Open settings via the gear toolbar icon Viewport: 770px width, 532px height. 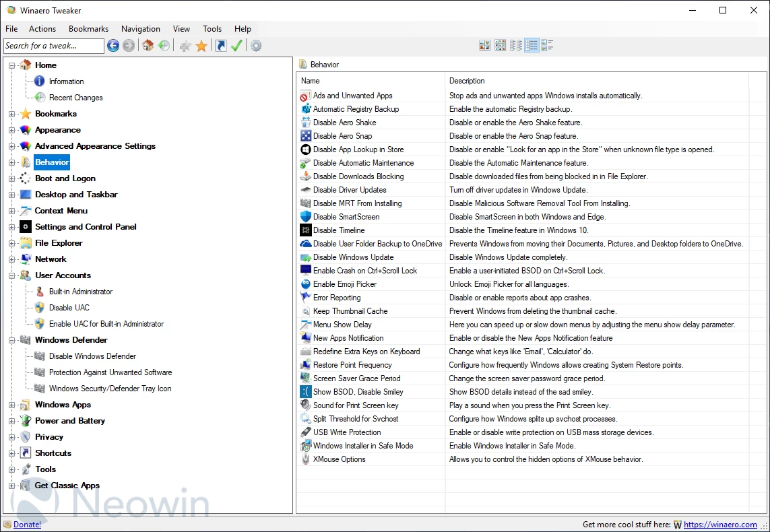pyautogui.click(x=256, y=46)
